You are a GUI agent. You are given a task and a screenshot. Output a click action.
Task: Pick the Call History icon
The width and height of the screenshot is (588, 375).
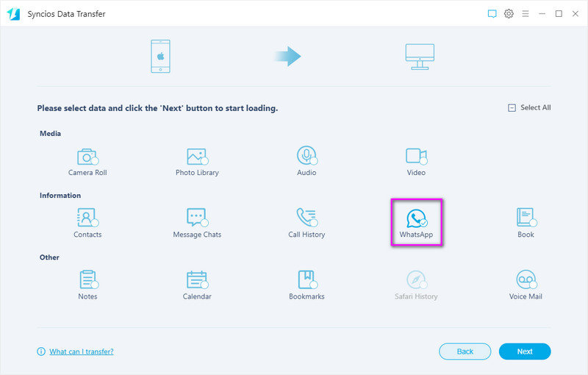[307, 218]
